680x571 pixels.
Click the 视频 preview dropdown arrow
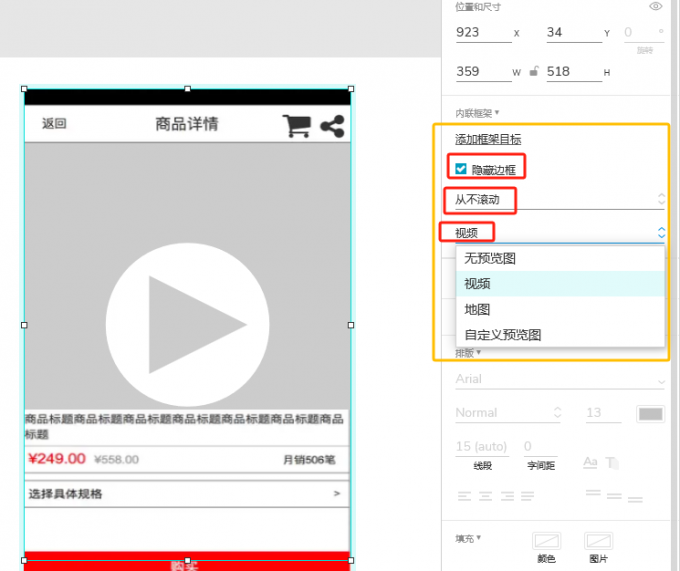(661, 233)
